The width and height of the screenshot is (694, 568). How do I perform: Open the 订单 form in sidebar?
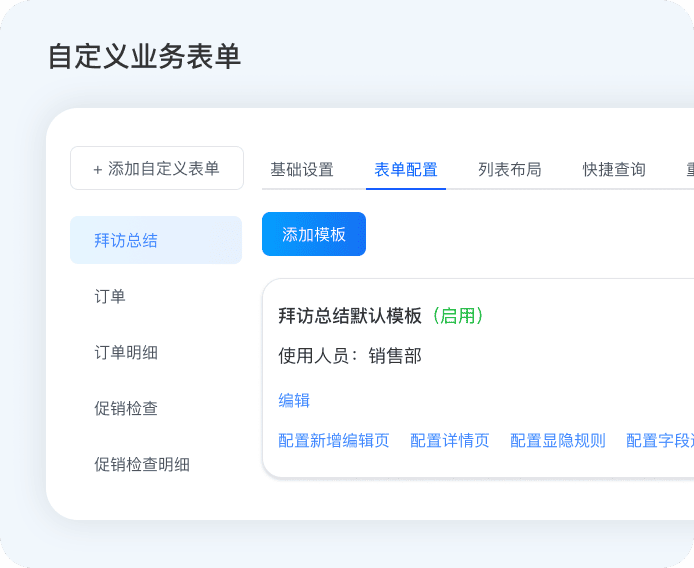(x=110, y=296)
